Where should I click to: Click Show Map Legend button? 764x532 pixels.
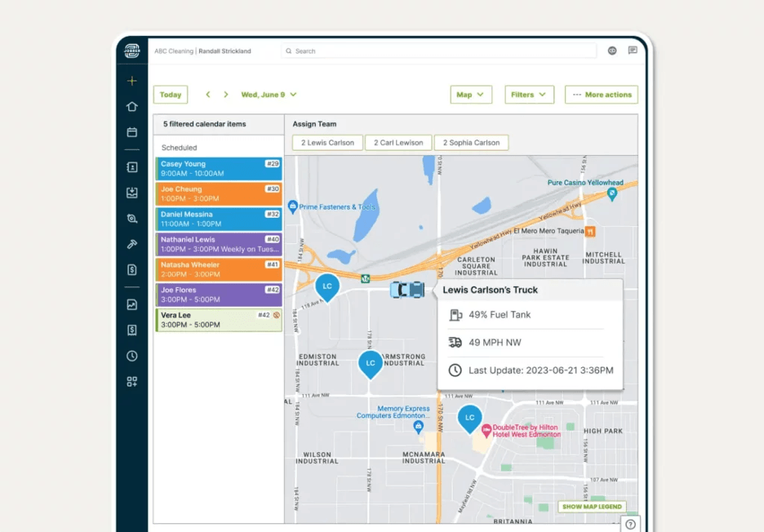coord(592,507)
